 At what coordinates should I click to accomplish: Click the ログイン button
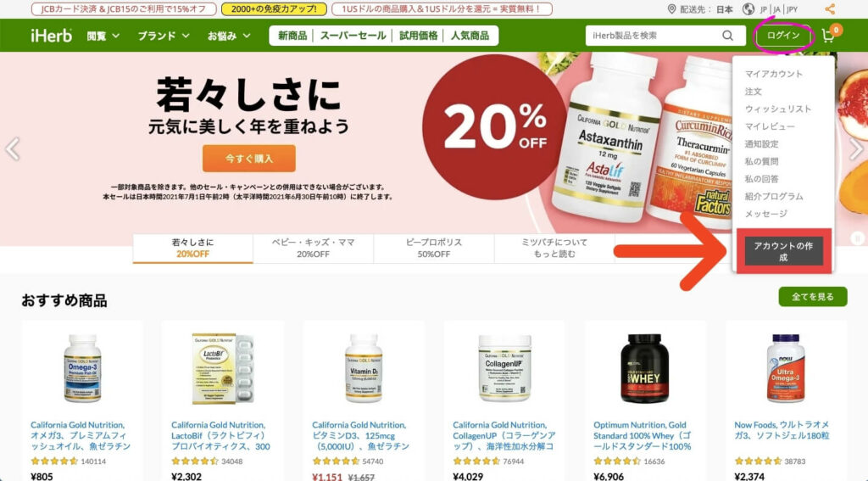point(782,36)
